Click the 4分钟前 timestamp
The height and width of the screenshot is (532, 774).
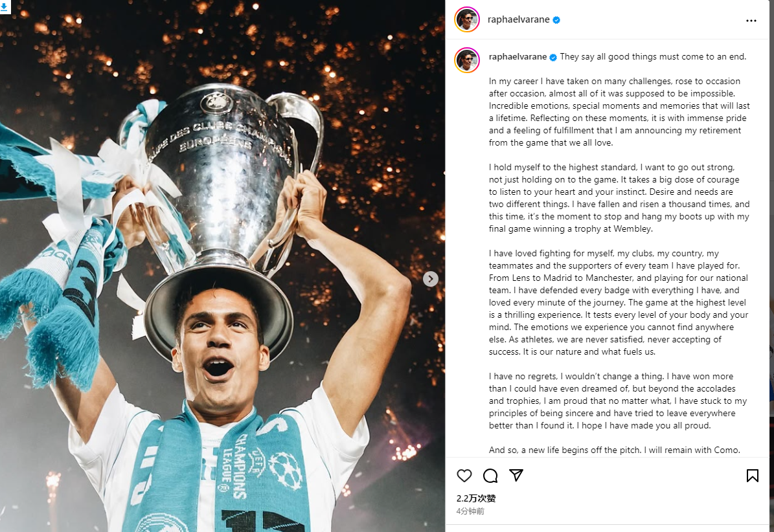(x=470, y=511)
